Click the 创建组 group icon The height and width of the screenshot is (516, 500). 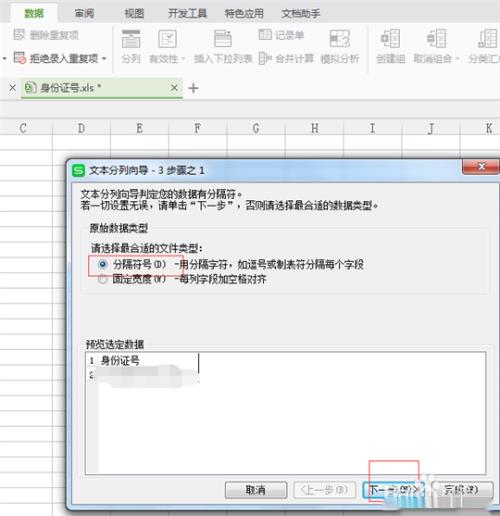click(390, 39)
